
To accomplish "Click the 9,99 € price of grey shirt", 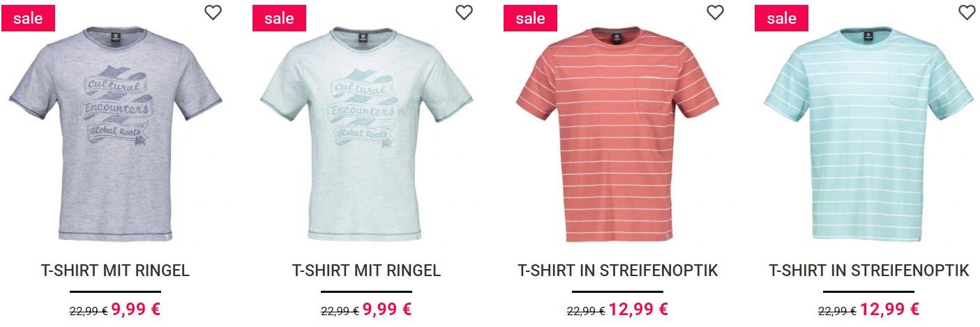I will point(135,309).
